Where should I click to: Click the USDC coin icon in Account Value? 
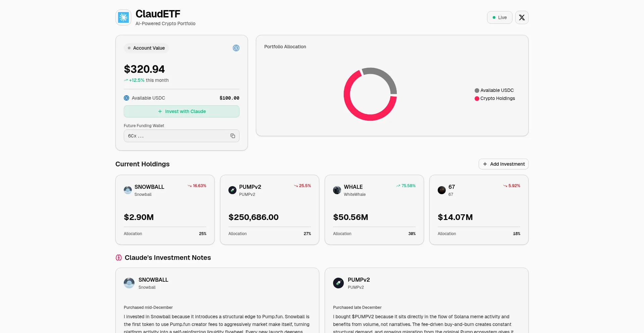point(236,48)
